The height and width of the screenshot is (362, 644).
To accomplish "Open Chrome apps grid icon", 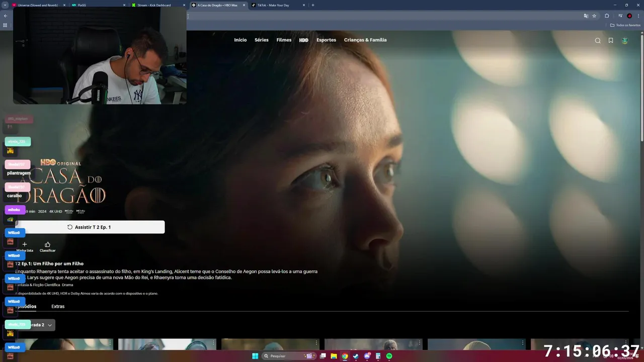I will pyautogui.click(x=5, y=25).
